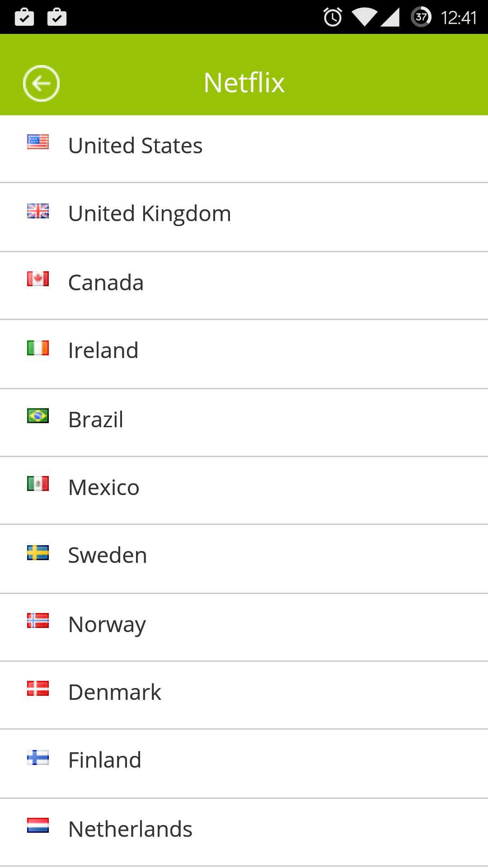The height and width of the screenshot is (868, 488).
Task: Tap the United Kingdom flag icon
Action: pos(38,211)
